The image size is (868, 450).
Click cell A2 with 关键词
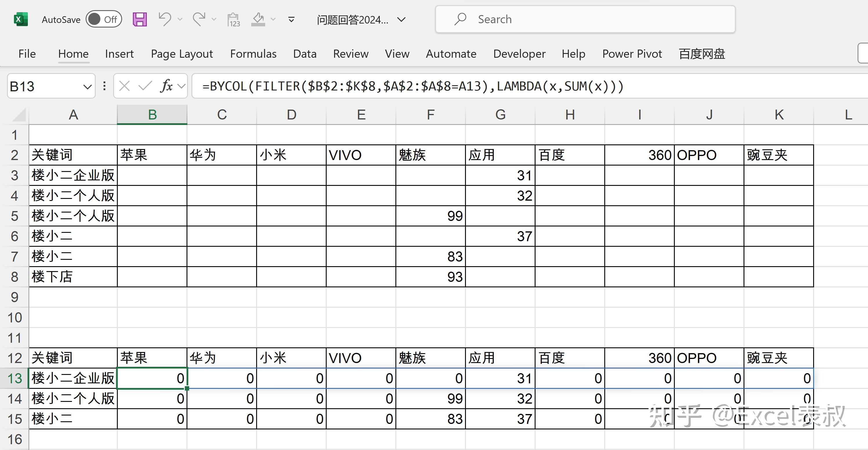click(73, 155)
